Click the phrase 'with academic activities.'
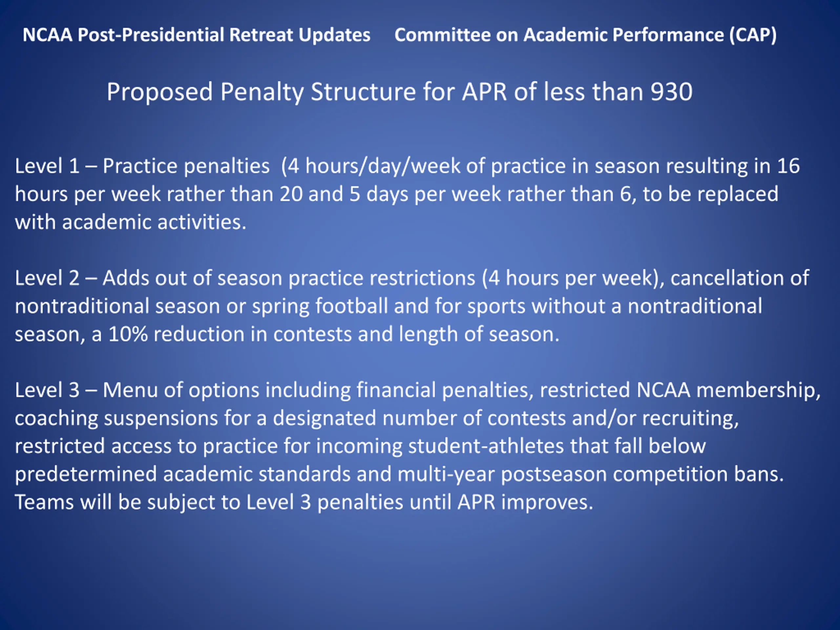Viewport: 840px width, 630px height. pos(131,222)
